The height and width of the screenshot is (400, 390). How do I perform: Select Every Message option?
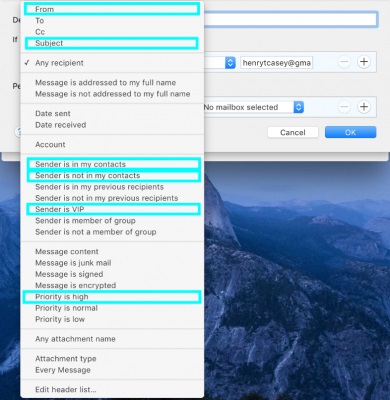pos(112,370)
